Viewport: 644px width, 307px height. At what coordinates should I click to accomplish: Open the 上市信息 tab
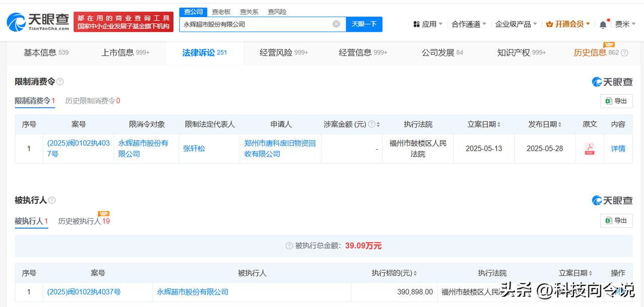point(125,53)
